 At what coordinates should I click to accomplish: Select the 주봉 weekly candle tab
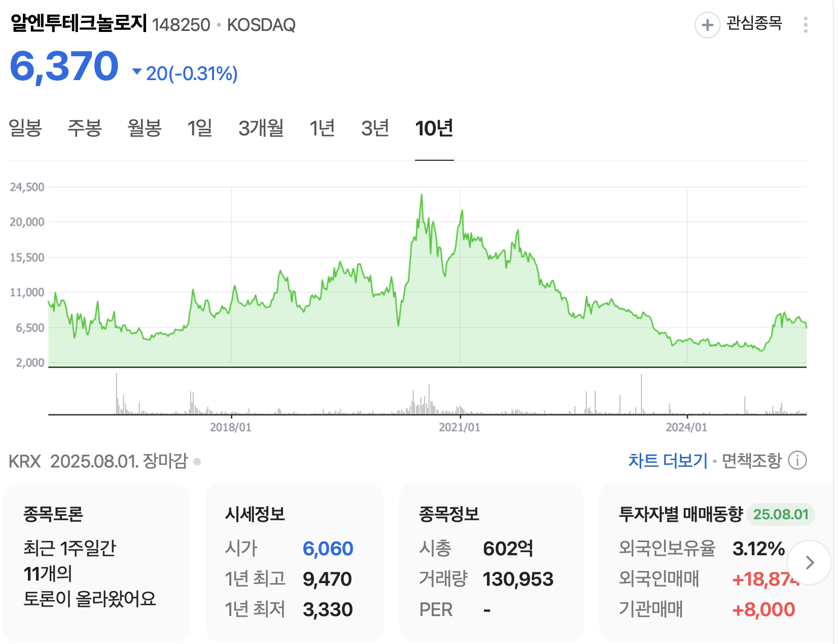[x=85, y=128]
